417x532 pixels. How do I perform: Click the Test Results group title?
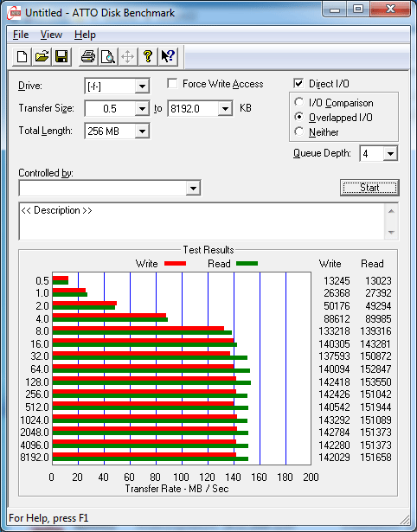[208, 250]
